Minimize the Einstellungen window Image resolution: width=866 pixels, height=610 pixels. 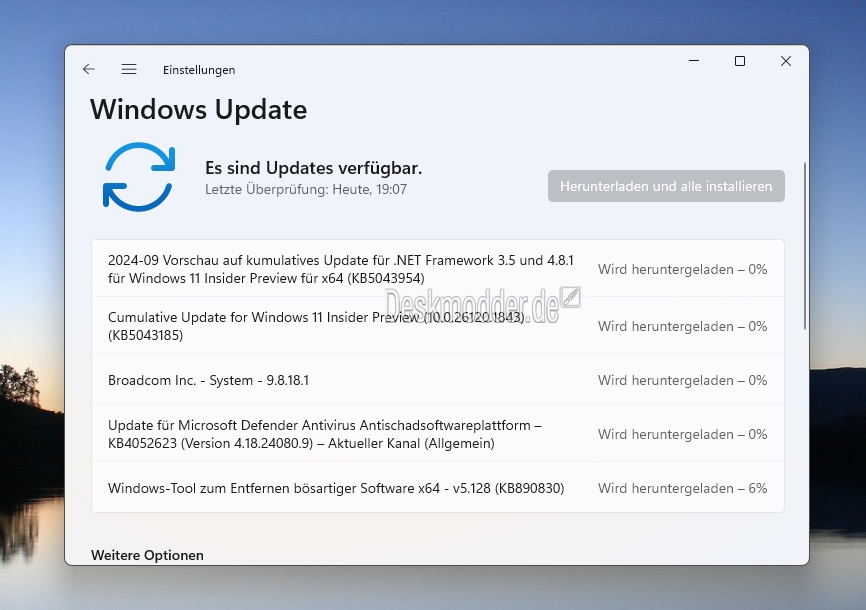694,61
